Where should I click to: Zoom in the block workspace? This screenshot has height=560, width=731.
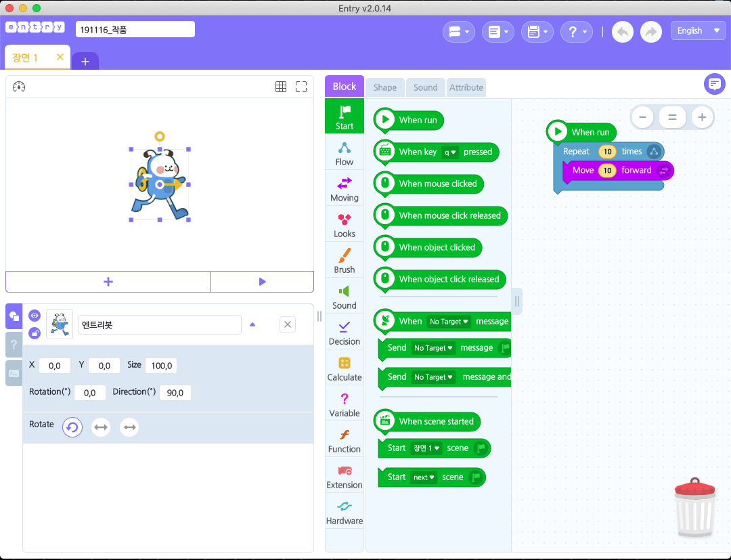702,117
